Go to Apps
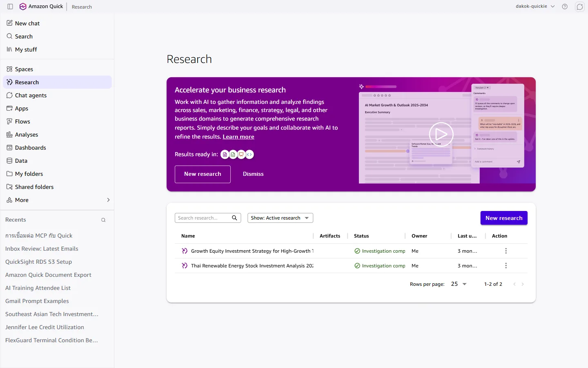Image resolution: width=588 pixels, height=368 pixels. [x=57, y=108]
